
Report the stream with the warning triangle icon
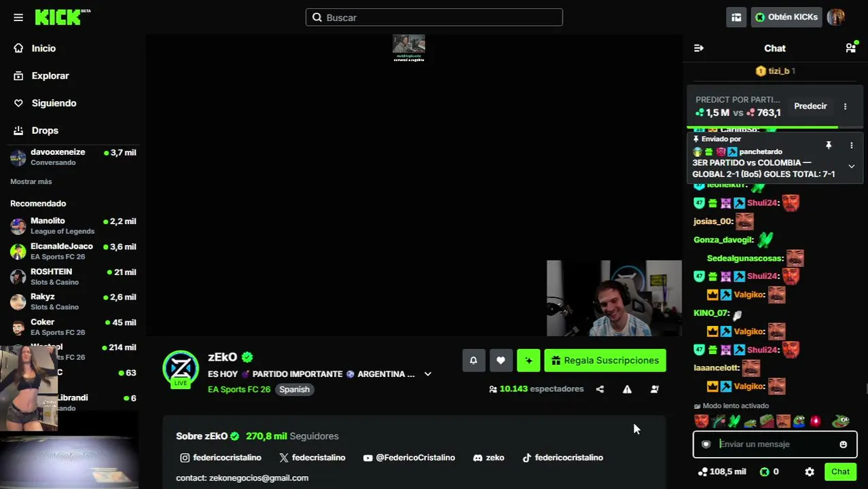click(x=627, y=389)
